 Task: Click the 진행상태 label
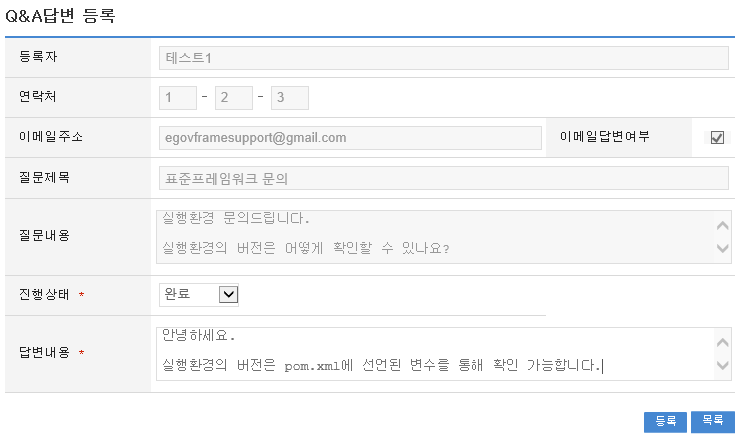[44, 295]
